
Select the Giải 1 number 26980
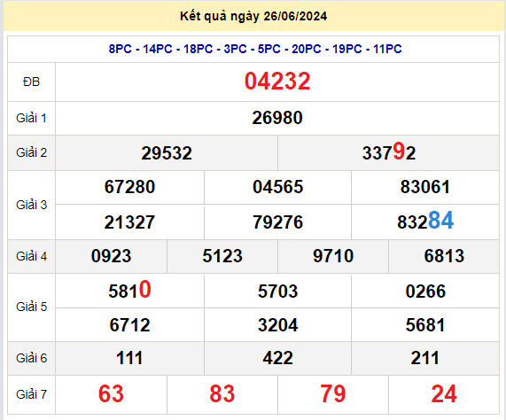tap(277, 118)
